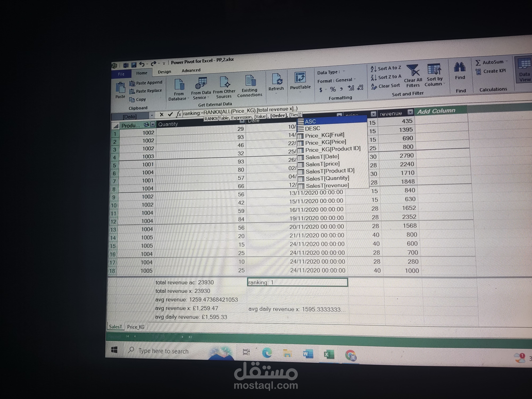Viewport: 532px width, 399px height.
Task: Open From Data Service option
Action: click(x=201, y=88)
